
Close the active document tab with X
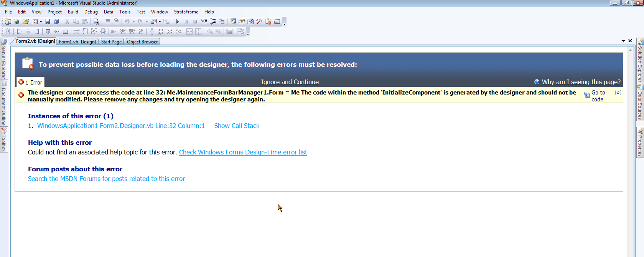[630, 41]
